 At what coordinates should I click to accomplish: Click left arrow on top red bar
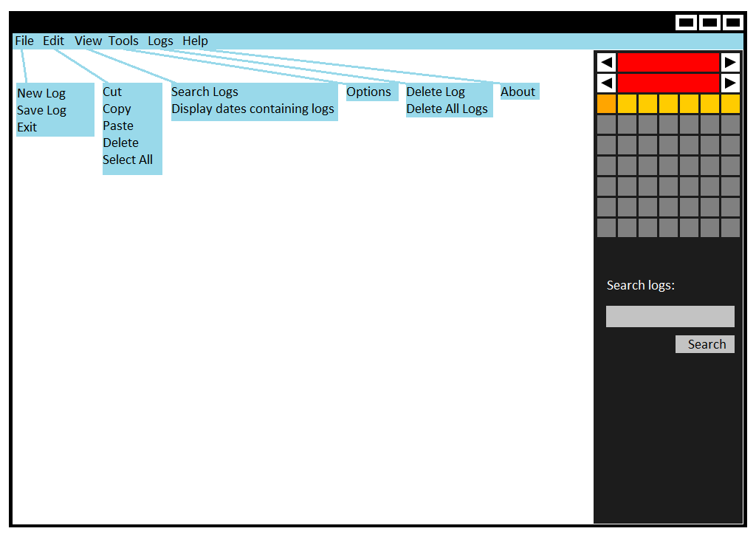click(x=607, y=62)
